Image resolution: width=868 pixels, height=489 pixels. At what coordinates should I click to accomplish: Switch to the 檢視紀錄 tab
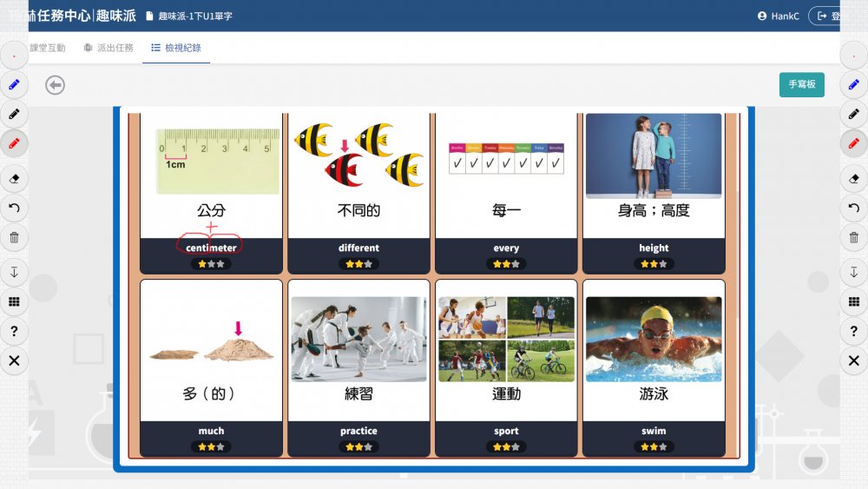[x=176, y=48]
